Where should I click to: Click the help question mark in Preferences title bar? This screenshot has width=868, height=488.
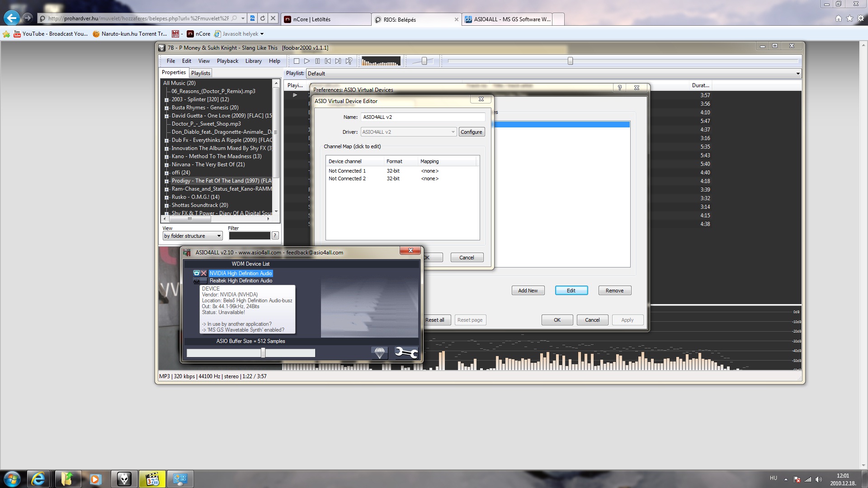pos(620,88)
